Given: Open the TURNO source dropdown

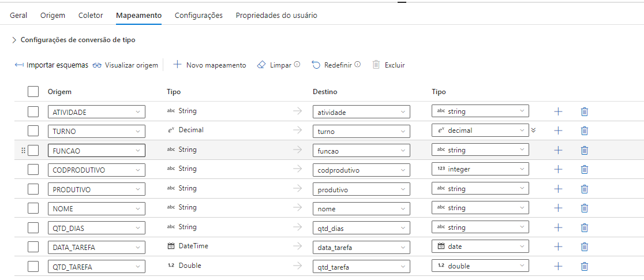Looking at the screenshot, I should pyautogui.click(x=96, y=131).
